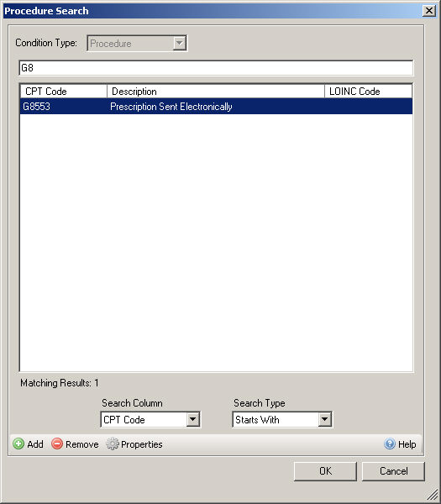Click the Remove label in toolbar
Viewport: 441px width, 504px height.
pyautogui.click(x=82, y=444)
